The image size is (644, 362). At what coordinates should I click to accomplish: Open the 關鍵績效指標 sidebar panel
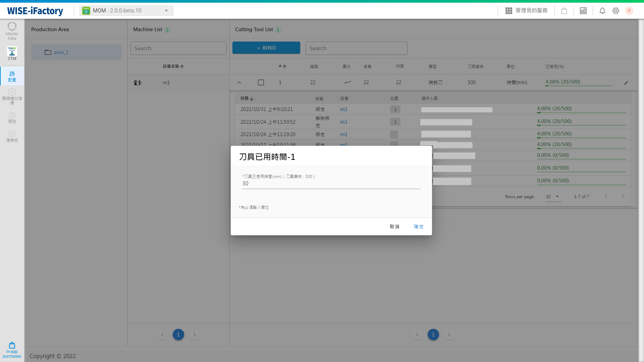pyautogui.click(x=12, y=97)
